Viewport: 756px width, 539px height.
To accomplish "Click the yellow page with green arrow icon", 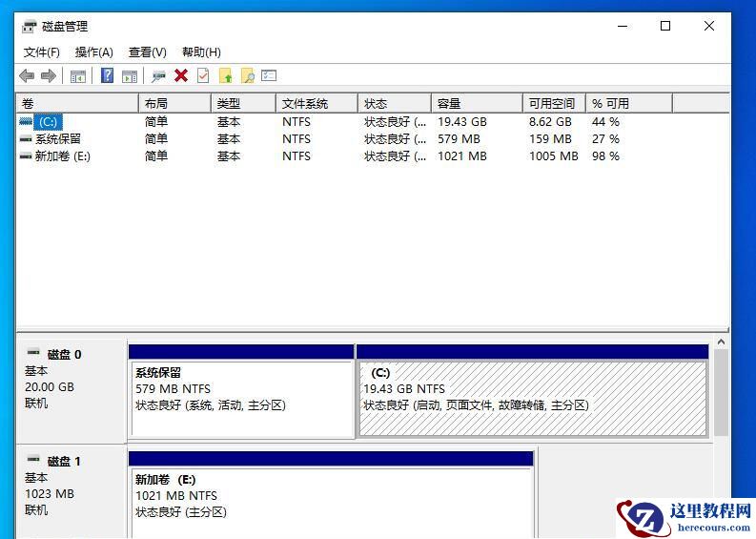I will tap(225, 75).
